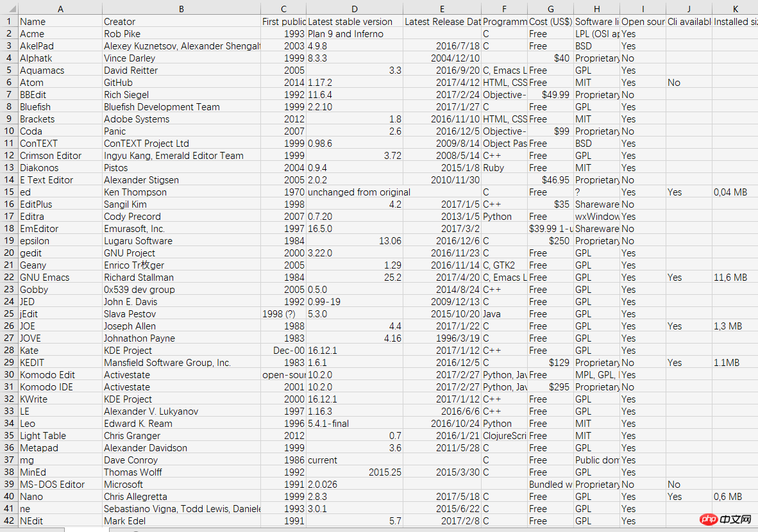Click the 'Panic' creator cell

pyautogui.click(x=181, y=131)
